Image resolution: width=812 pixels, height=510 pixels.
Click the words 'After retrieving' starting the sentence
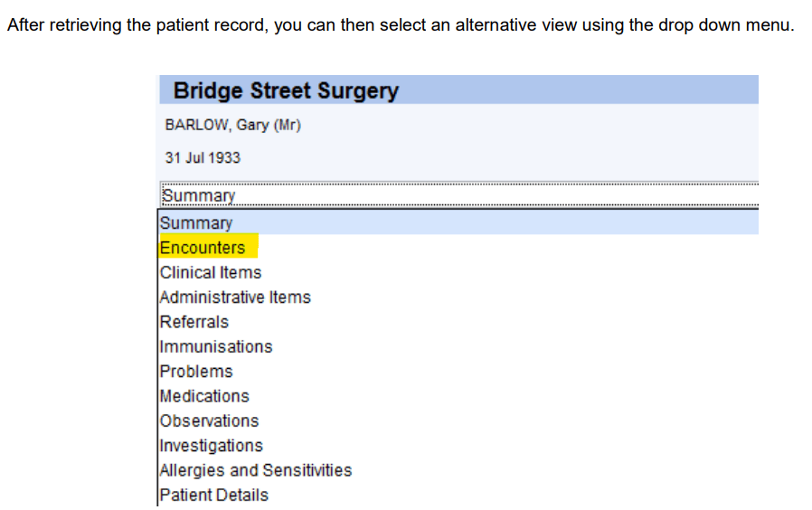click(63, 24)
